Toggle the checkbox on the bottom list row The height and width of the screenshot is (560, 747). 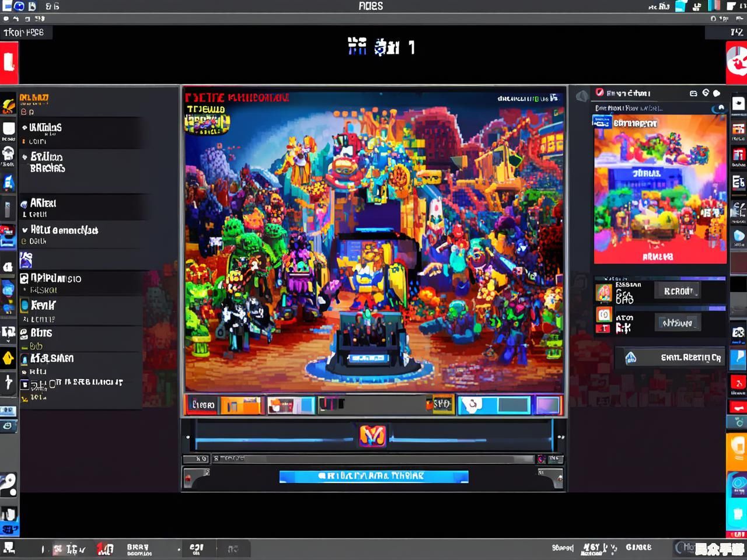coord(25,384)
